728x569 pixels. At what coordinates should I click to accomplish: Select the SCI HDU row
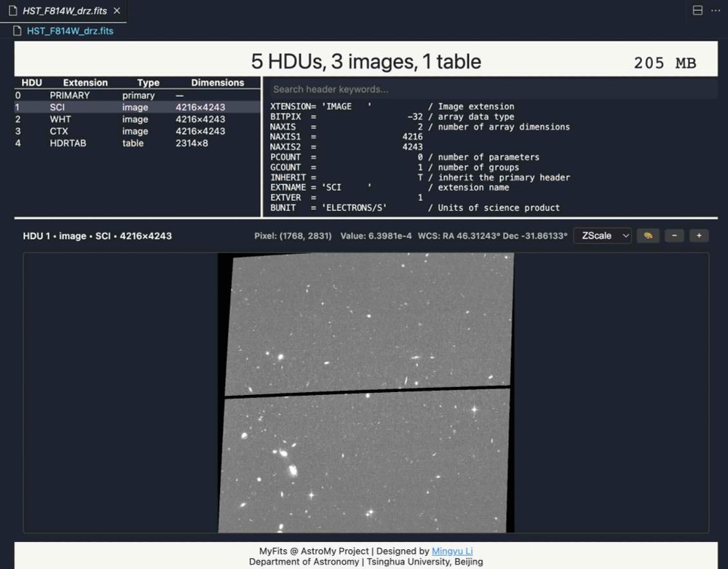click(138, 107)
